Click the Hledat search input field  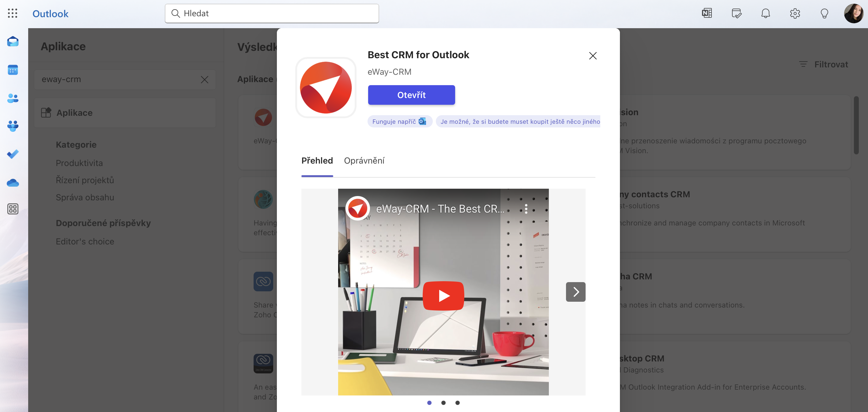pos(272,13)
